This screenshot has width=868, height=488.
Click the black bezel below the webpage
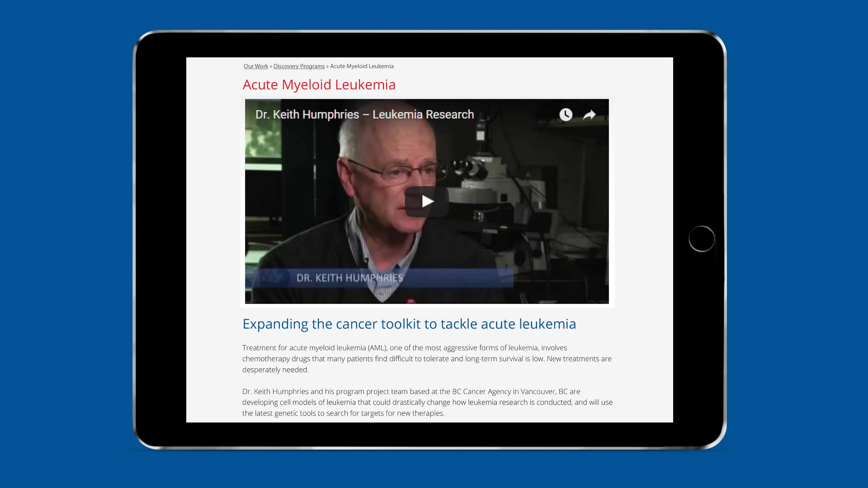coord(429,434)
